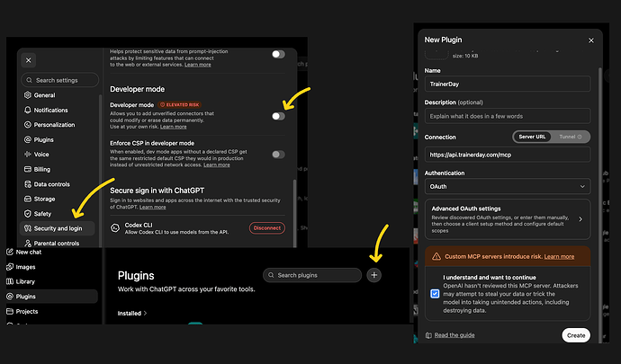The width and height of the screenshot is (621, 364).
Task: Disconnect Codex CLI
Action: tap(267, 228)
